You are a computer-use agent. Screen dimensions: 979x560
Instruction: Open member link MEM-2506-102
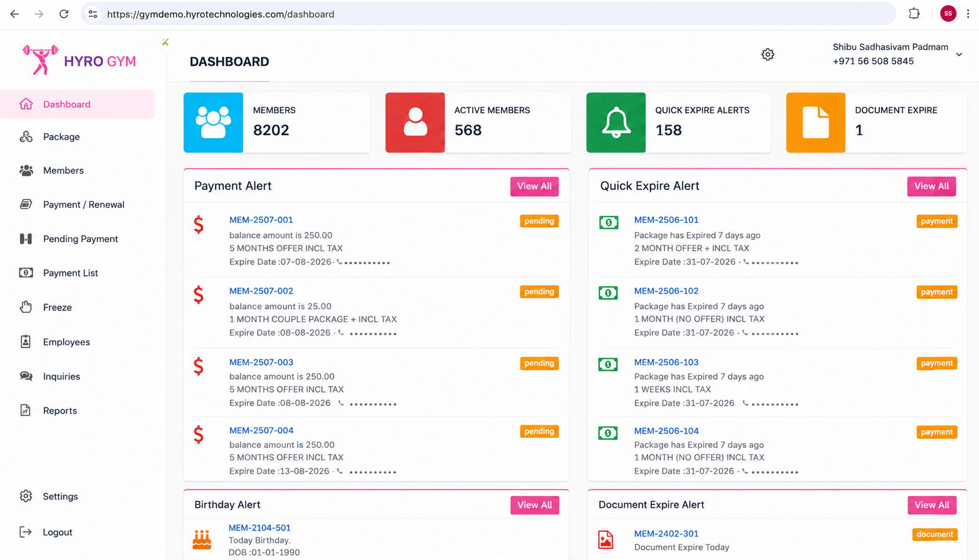click(666, 291)
